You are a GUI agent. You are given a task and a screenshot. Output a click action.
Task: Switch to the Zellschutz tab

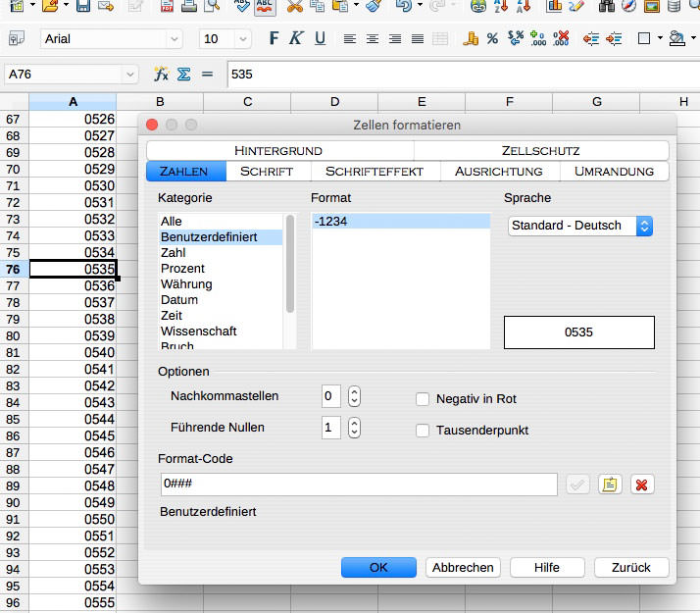pyautogui.click(x=540, y=150)
